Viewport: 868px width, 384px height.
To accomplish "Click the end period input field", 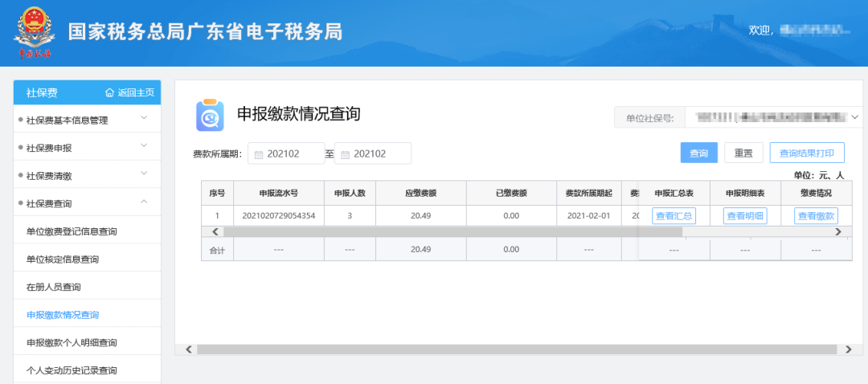I will (373, 153).
